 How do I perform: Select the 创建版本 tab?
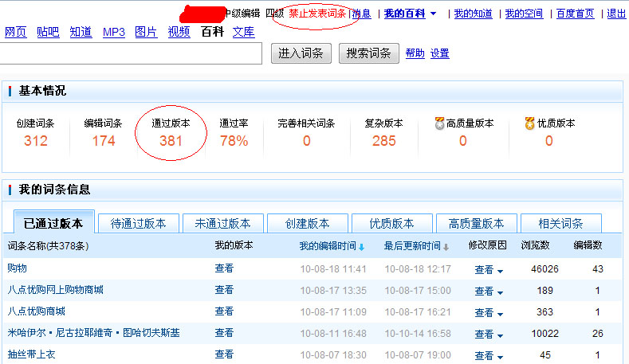point(307,224)
